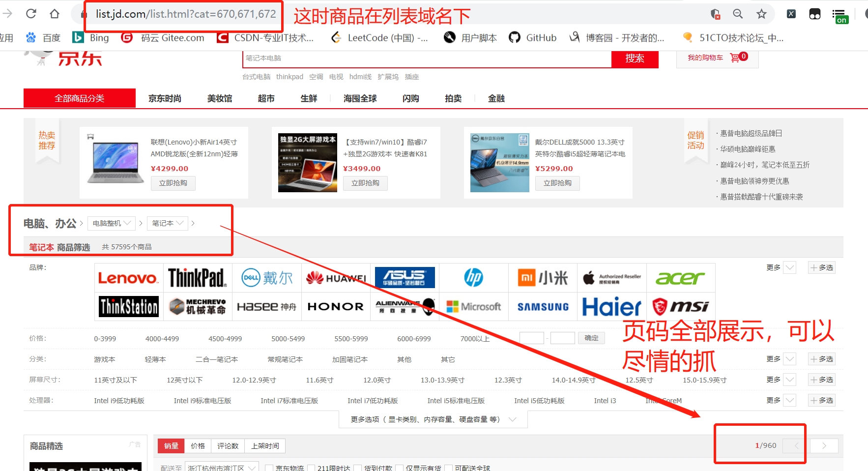Go to next results page arrow
868x471 pixels.
tap(824, 445)
